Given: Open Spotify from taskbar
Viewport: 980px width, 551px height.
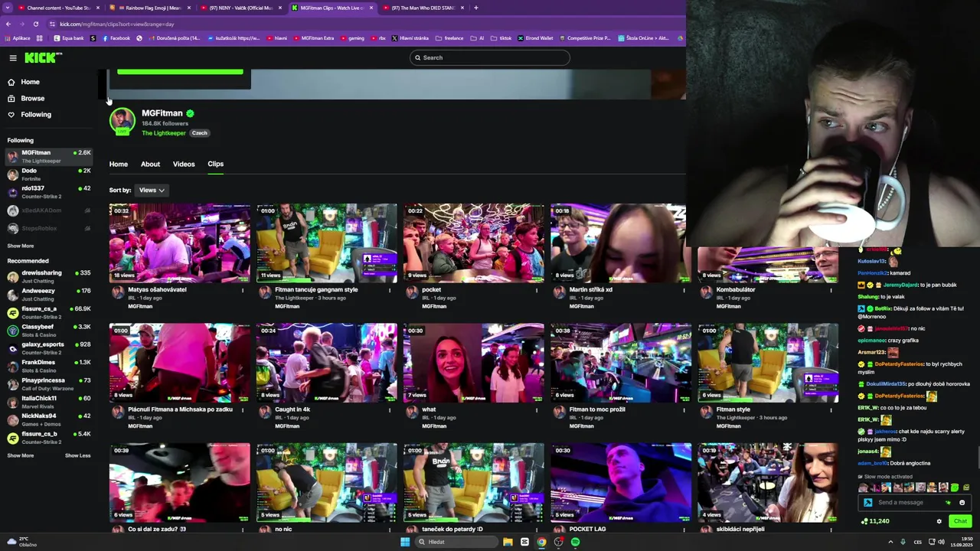Looking at the screenshot, I should (x=575, y=542).
